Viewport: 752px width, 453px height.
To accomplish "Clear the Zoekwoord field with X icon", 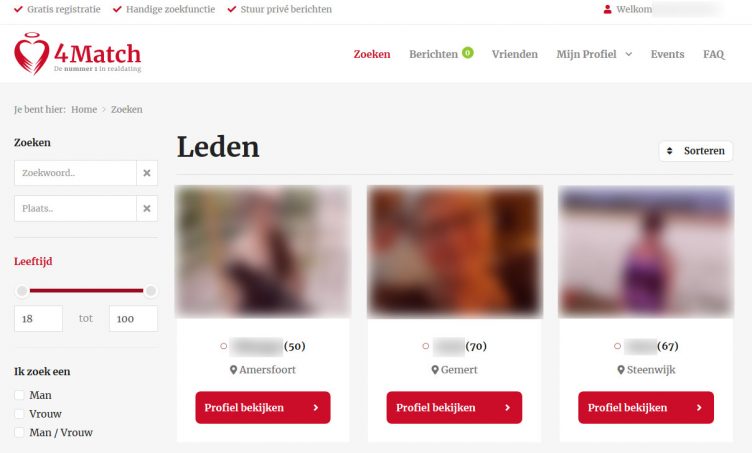I will pos(147,173).
